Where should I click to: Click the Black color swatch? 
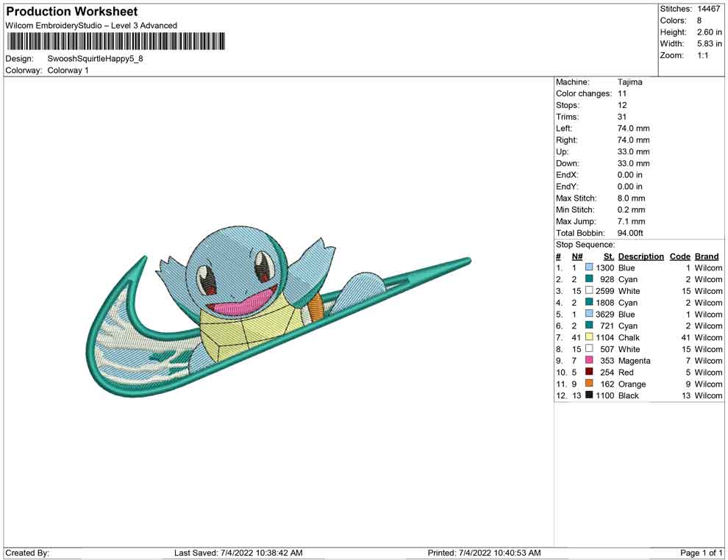(x=589, y=395)
